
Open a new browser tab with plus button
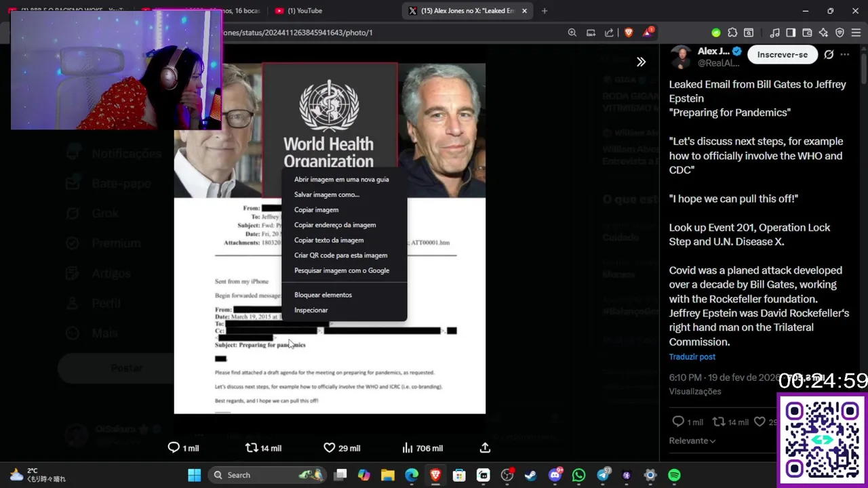(x=544, y=11)
